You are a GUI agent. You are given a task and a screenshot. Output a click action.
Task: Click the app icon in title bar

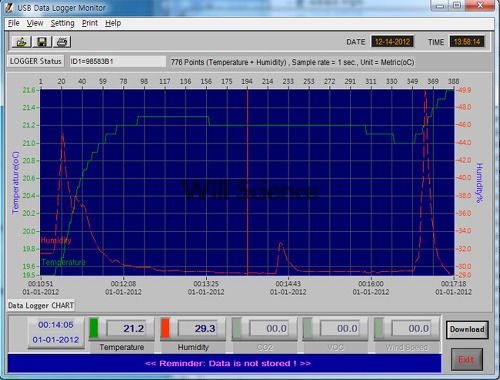[9, 7]
